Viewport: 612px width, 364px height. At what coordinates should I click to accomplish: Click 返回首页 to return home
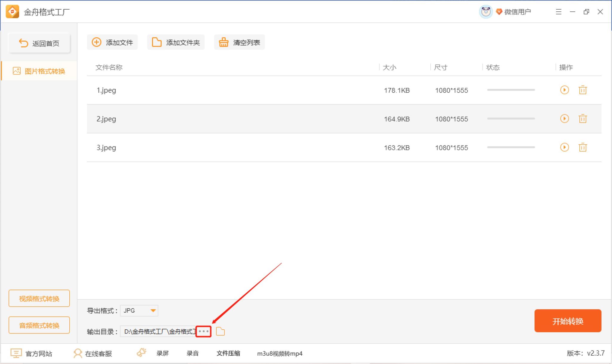coord(39,43)
